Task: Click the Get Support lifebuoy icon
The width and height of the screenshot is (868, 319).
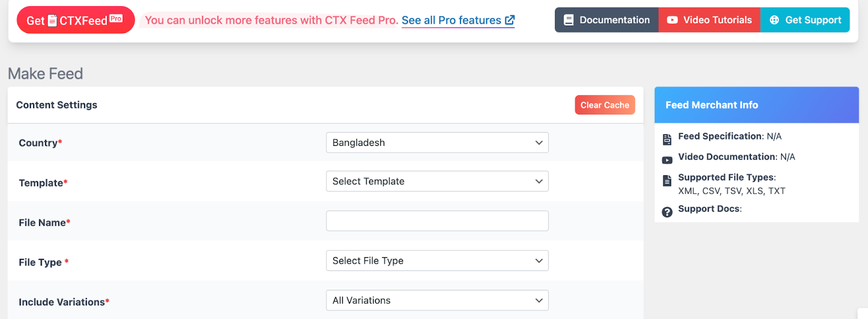Action: tap(774, 20)
